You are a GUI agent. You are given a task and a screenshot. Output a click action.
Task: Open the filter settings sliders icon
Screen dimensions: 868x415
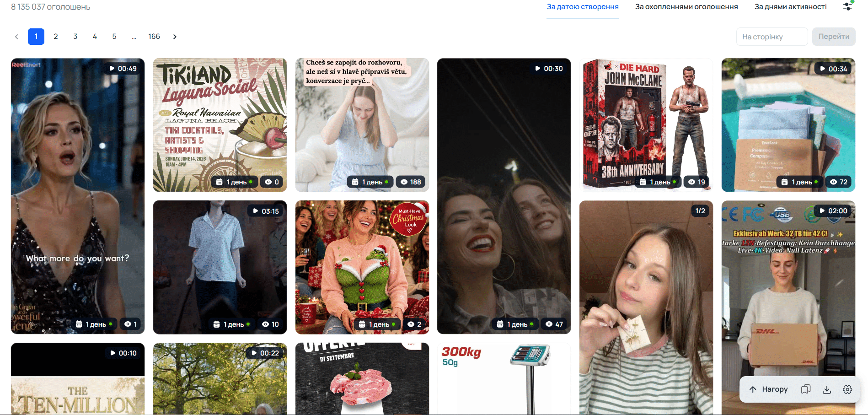[x=848, y=6]
